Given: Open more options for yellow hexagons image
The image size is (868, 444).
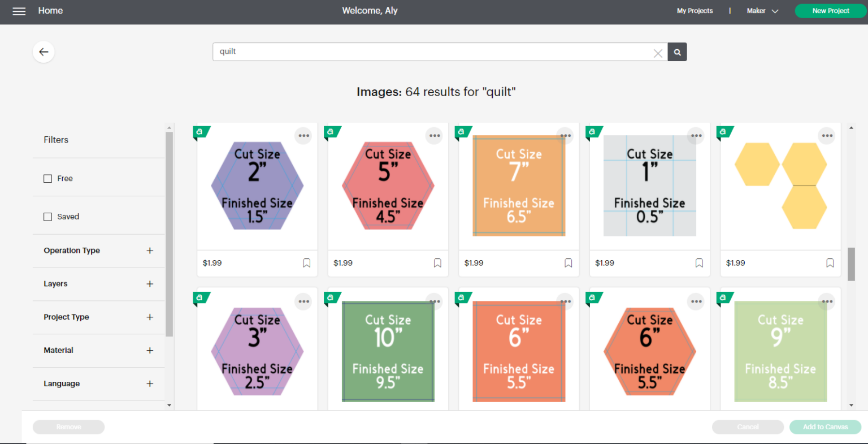Looking at the screenshot, I should [x=827, y=136].
